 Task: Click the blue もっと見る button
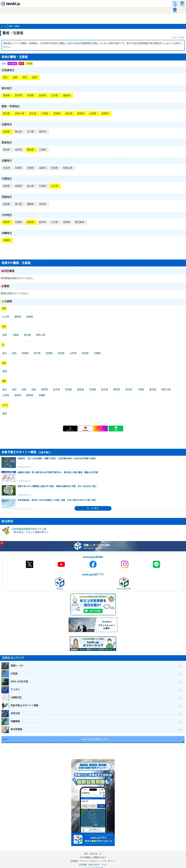[x=93, y=508]
